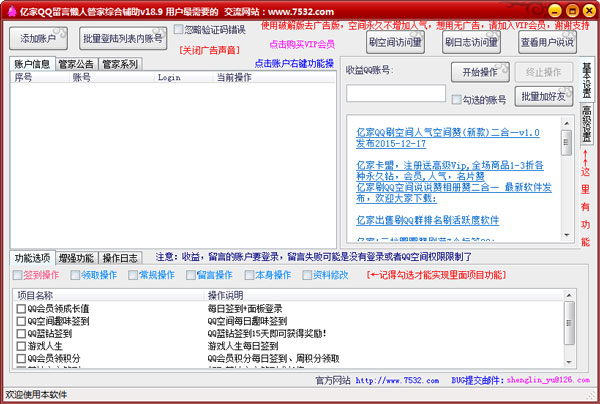Click 批量登陆列表内账号 button
The height and width of the screenshot is (404, 600).
pos(123,38)
